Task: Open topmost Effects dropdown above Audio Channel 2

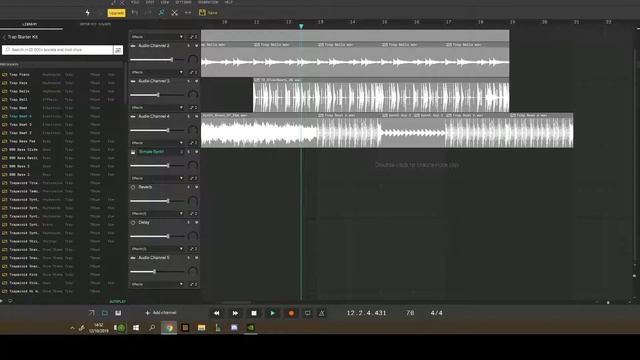Action: (x=157, y=37)
